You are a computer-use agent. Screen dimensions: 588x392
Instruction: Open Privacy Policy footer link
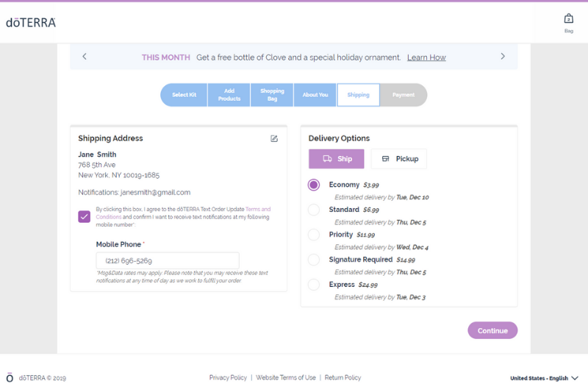tap(228, 378)
